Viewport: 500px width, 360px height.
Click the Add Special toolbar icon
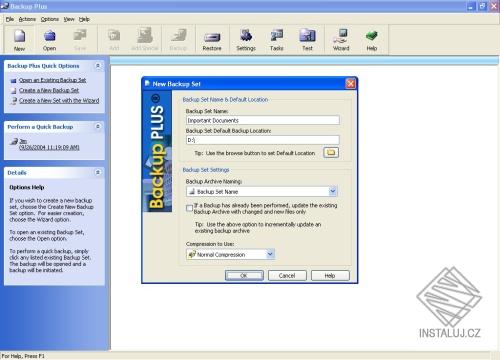[145, 39]
